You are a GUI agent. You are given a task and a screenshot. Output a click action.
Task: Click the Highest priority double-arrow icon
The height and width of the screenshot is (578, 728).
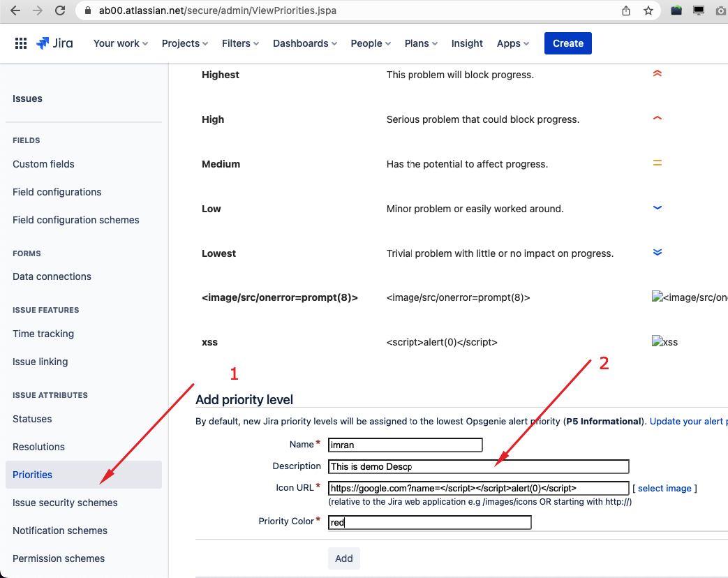[x=657, y=74]
